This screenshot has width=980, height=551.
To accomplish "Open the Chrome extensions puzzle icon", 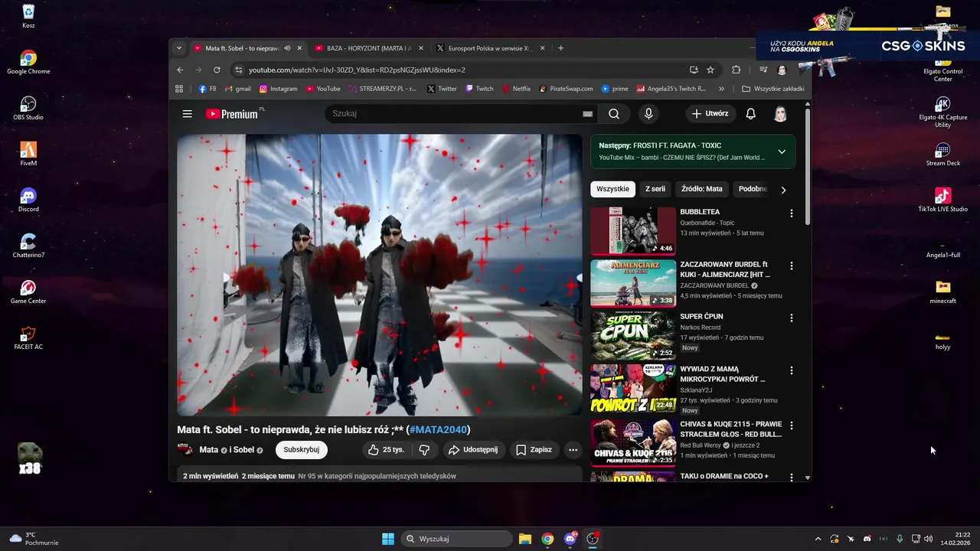I will pos(737,70).
